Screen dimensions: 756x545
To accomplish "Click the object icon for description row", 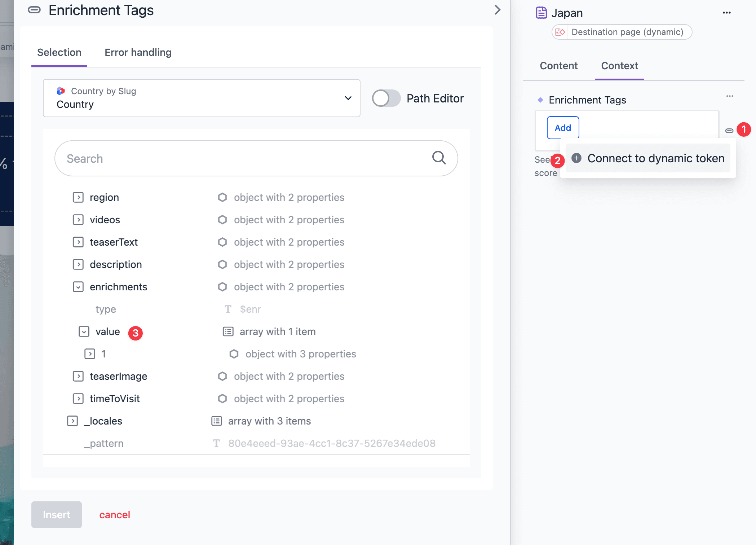I will coord(222,264).
